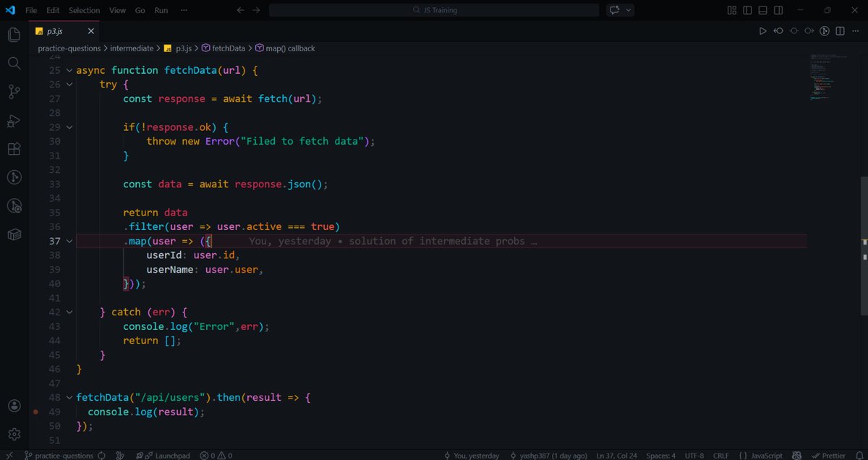This screenshot has width=868, height=460.
Task: Click the JS Training command center search box
Action: pyautogui.click(x=434, y=10)
